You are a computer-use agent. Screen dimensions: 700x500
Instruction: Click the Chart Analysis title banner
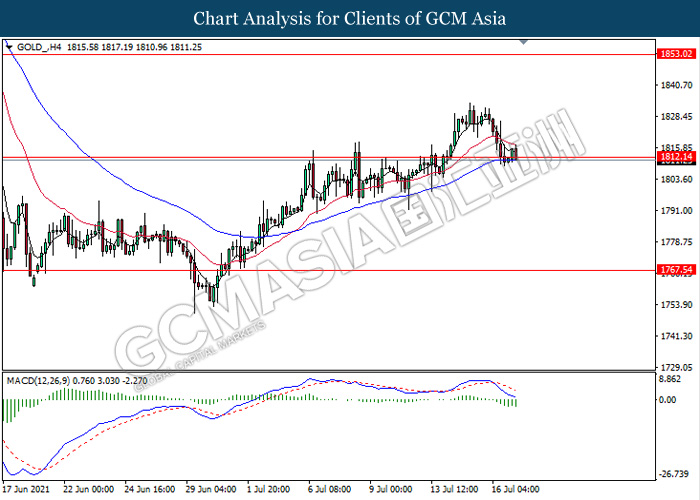click(x=350, y=19)
